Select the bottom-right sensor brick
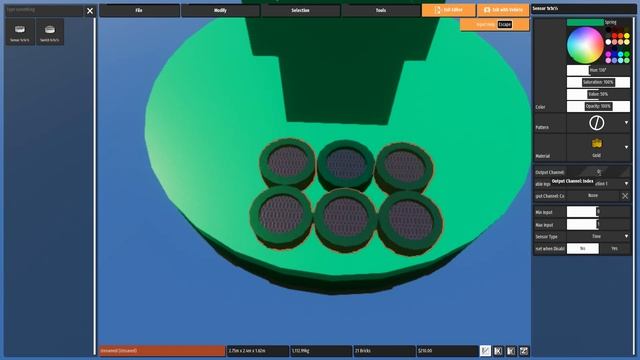The image size is (640, 360). [x=410, y=222]
